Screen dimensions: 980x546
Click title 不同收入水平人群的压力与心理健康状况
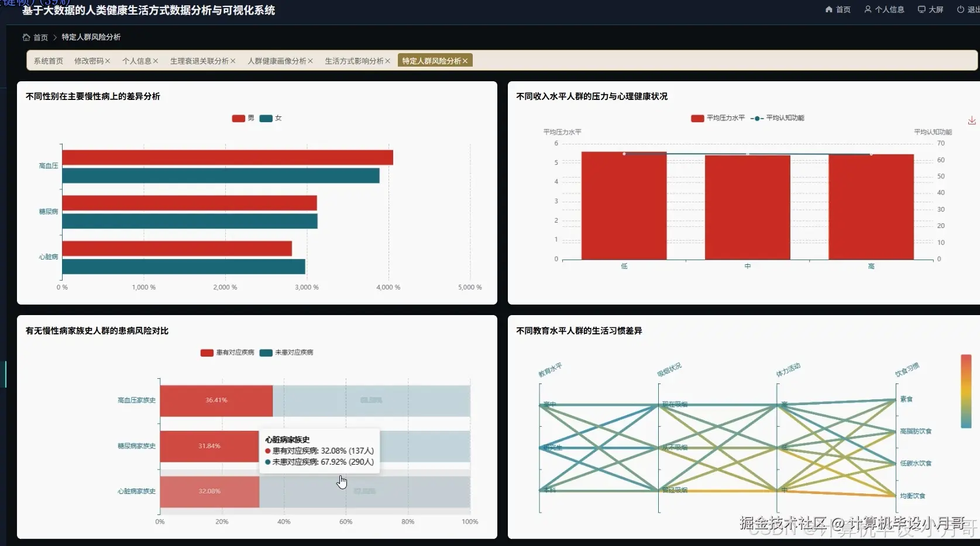point(592,96)
